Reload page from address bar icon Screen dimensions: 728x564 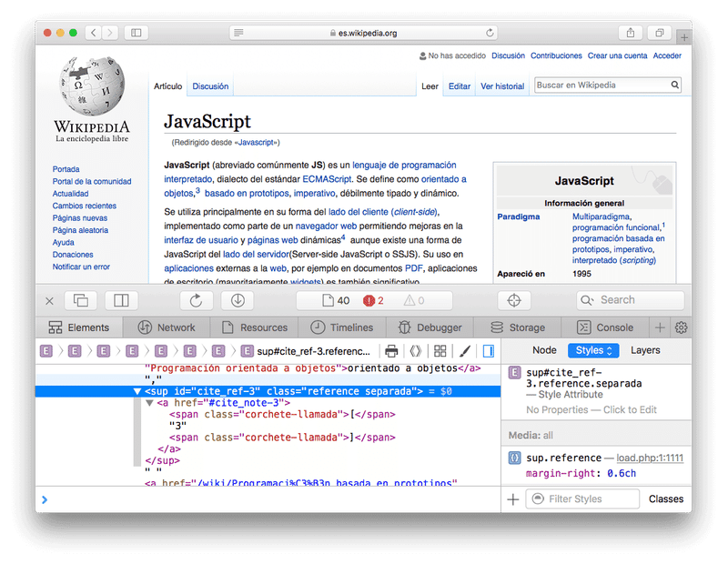(x=490, y=33)
